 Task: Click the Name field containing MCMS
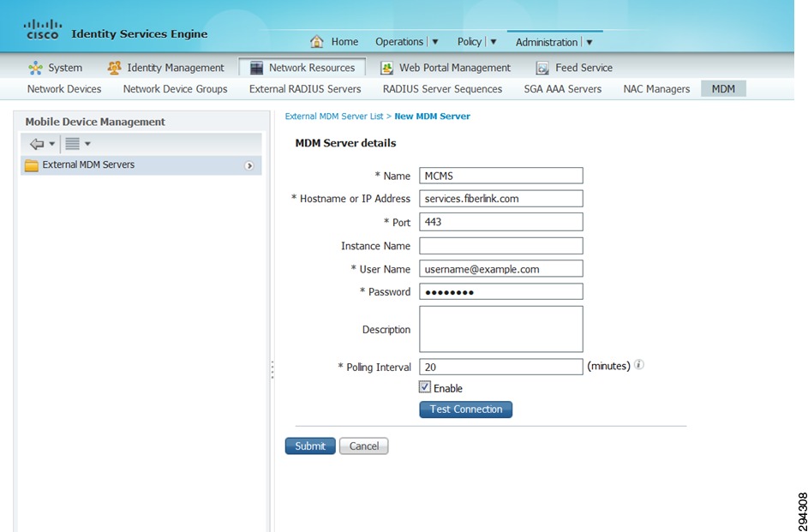click(501, 176)
